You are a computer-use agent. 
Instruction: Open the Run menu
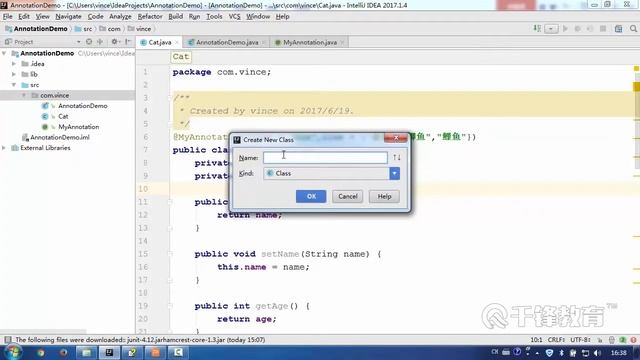[194, 17]
